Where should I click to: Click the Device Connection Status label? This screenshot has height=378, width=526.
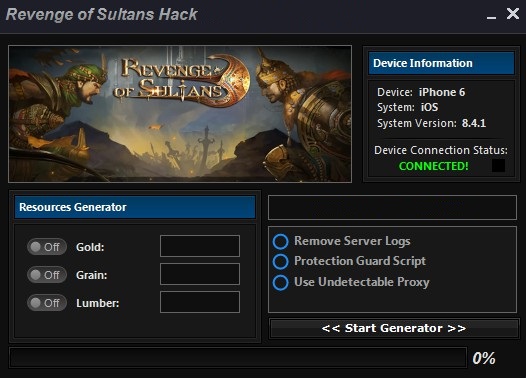click(x=441, y=150)
